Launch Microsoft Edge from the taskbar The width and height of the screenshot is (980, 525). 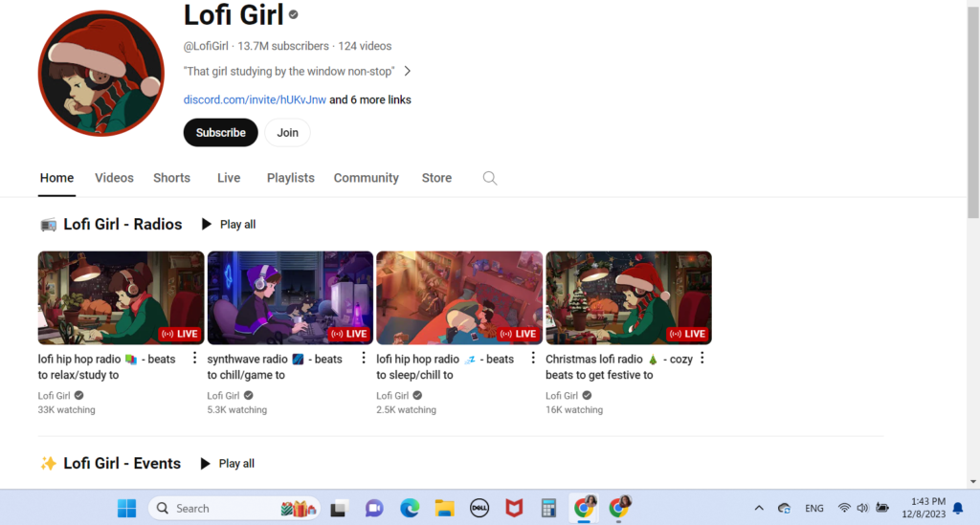point(410,508)
